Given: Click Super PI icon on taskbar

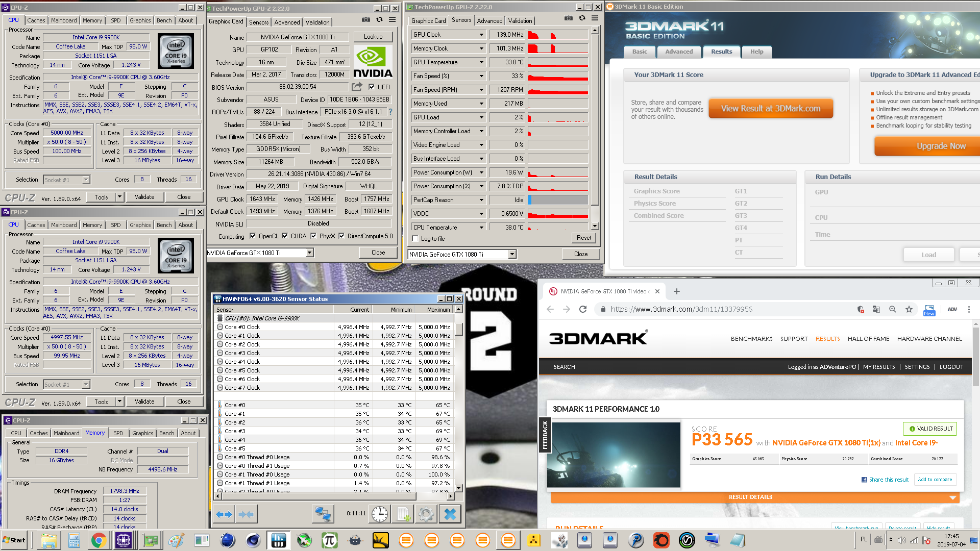Looking at the screenshot, I should coord(329,540).
